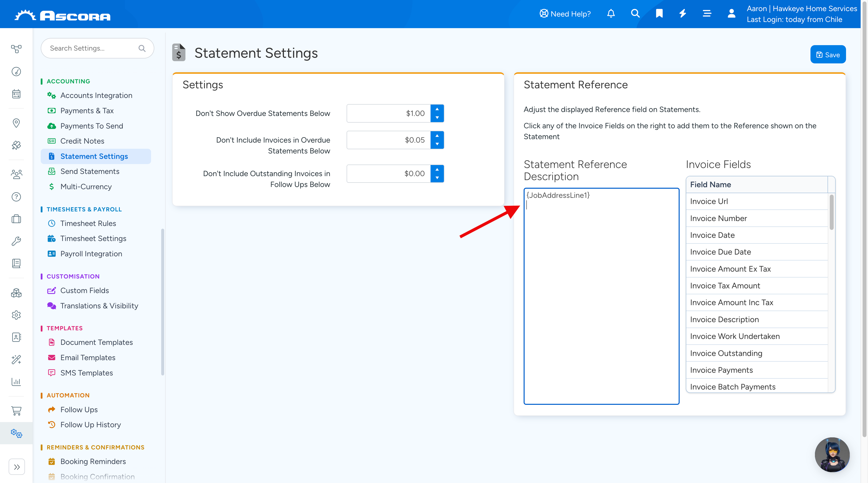Image resolution: width=868 pixels, height=483 pixels.
Task: Increase Outstanding Invoices in Follow Ups value
Action: point(437,169)
